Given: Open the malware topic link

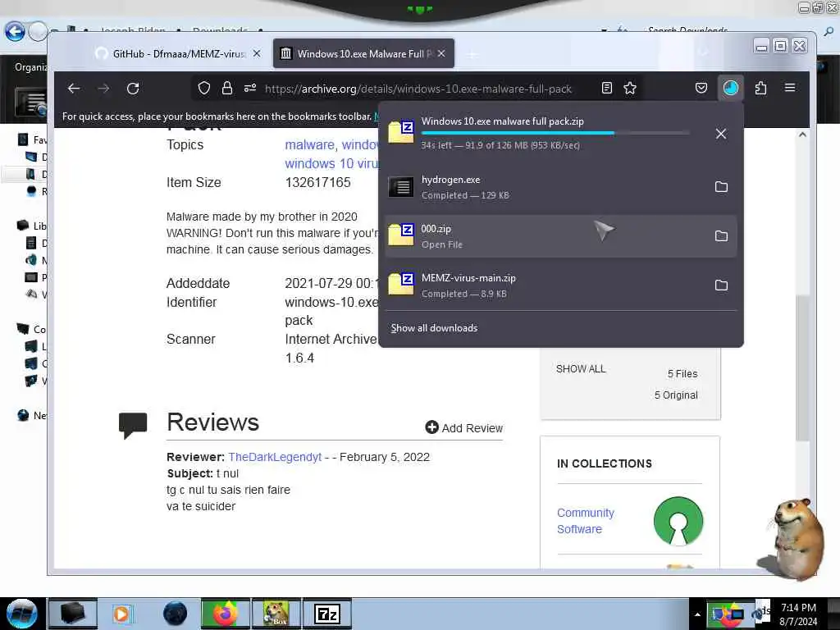Looking at the screenshot, I should 310,144.
